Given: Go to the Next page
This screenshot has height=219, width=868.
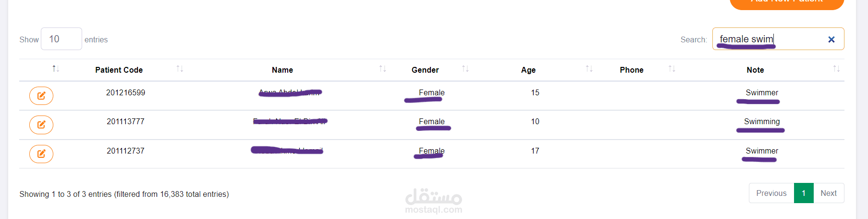Looking at the screenshot, I should (828, 193).
